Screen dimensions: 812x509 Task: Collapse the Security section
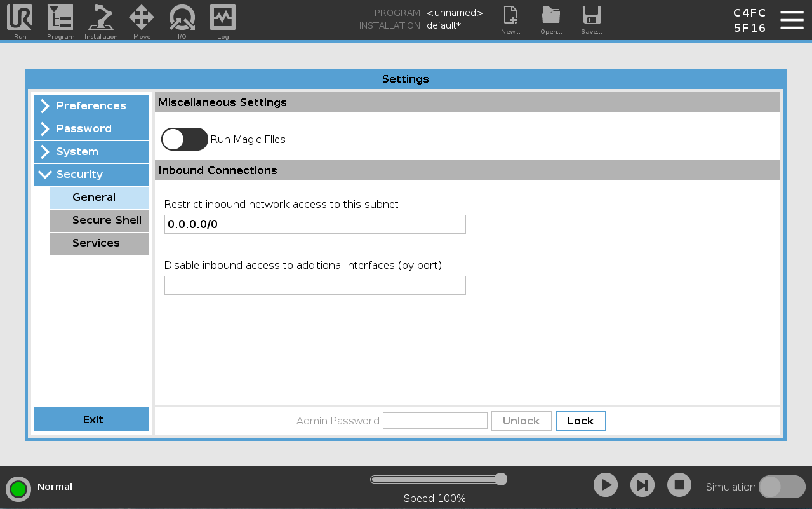[x=91, y=174]
